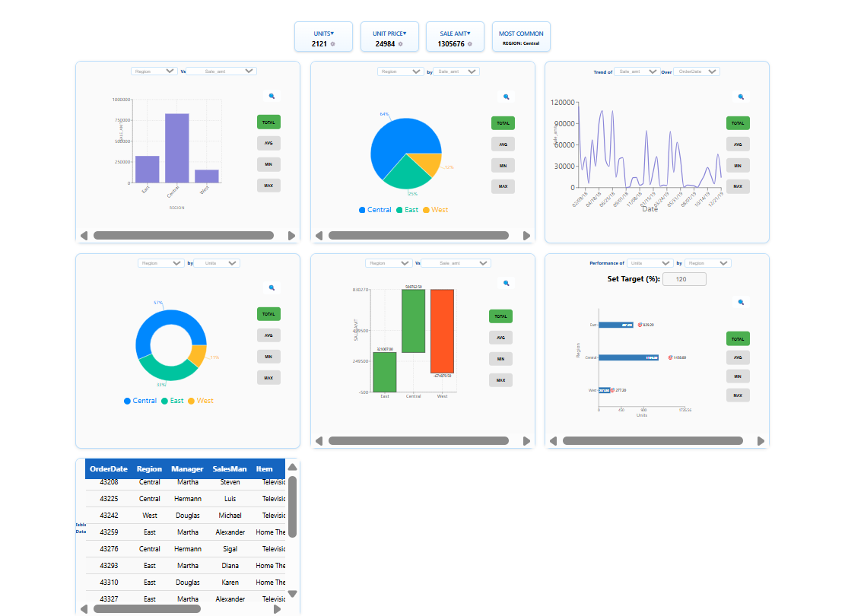864x616 pixels.
Task: Open settings gear next to Sale Amt
Action: point(470,44)
